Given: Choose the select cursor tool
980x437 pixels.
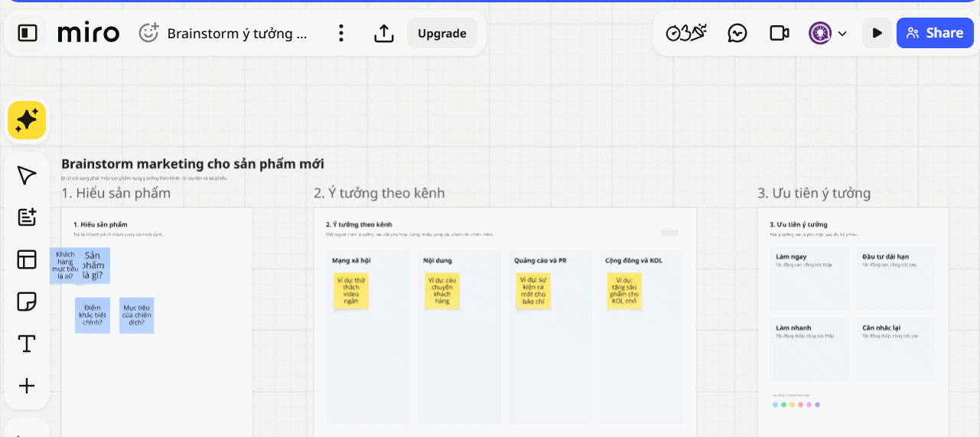Looking at the screenshot, I should (x=27, y=175).
